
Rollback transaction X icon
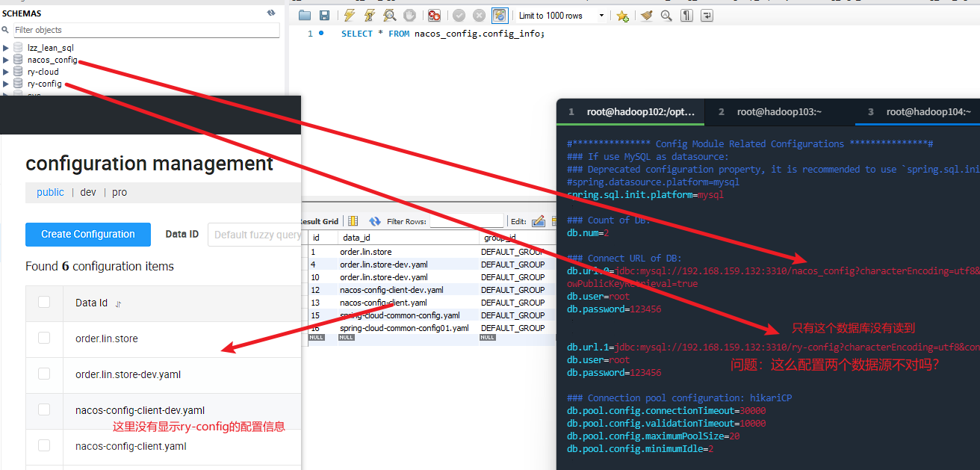479,15
